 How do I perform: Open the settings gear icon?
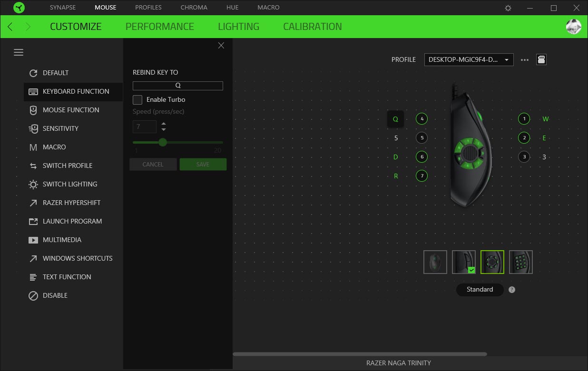point(508,8)
